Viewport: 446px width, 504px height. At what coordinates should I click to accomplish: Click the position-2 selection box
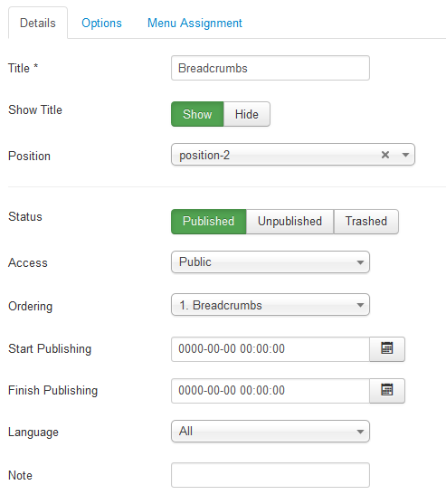pyautogui.click(x=293, y=155)
